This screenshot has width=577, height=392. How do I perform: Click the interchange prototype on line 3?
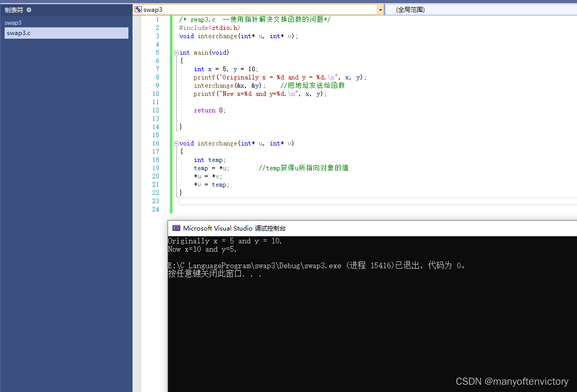[238, 36]
